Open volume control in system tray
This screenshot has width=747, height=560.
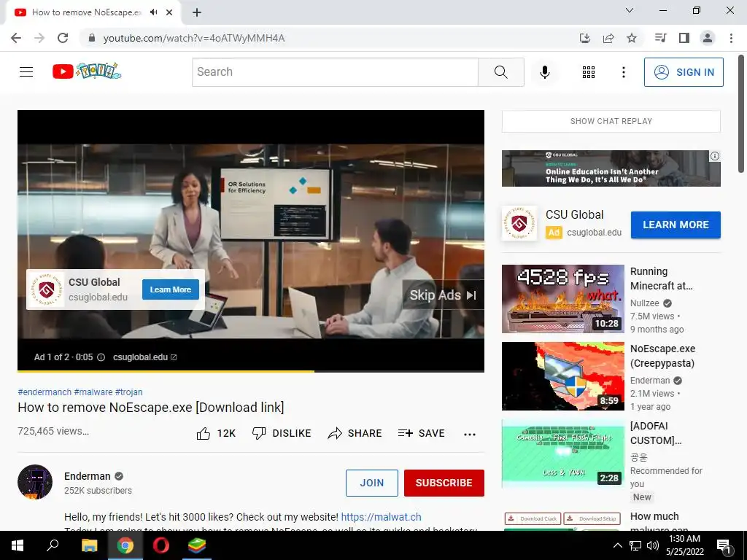click(653, 545)
